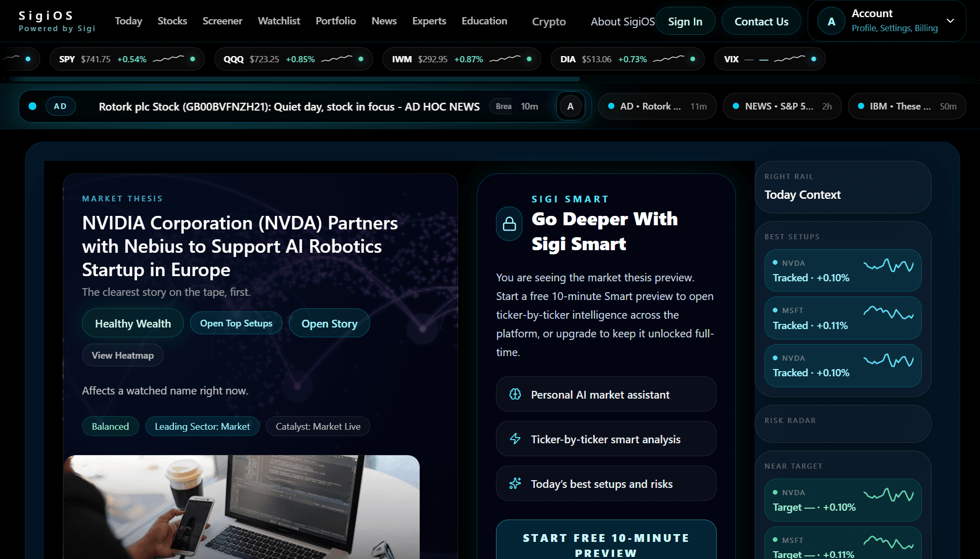Open the IBM news ticker item
Viewport: 980px width, 559px height.
[907, 106]
